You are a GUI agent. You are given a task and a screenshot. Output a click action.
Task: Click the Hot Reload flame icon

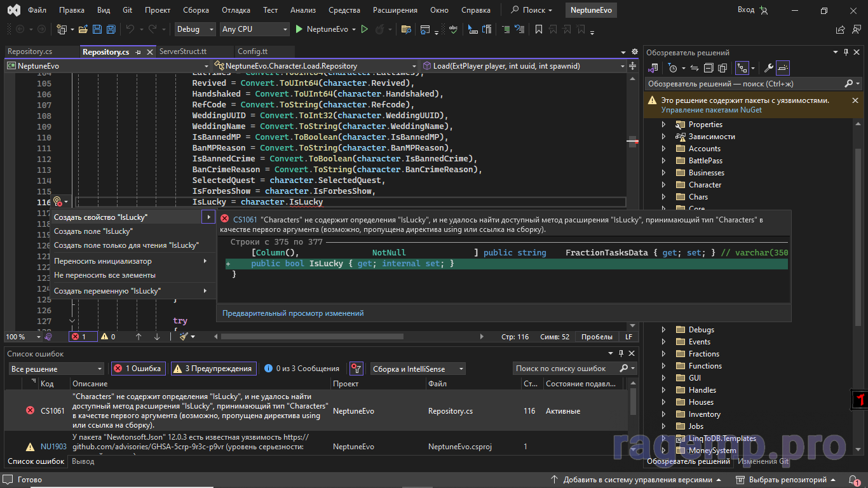379,29
